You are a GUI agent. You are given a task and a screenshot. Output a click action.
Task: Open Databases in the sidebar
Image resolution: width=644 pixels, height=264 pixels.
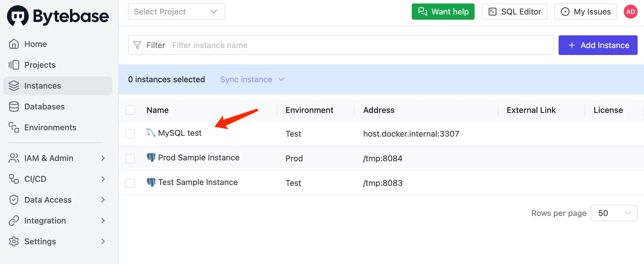point(58,107)
